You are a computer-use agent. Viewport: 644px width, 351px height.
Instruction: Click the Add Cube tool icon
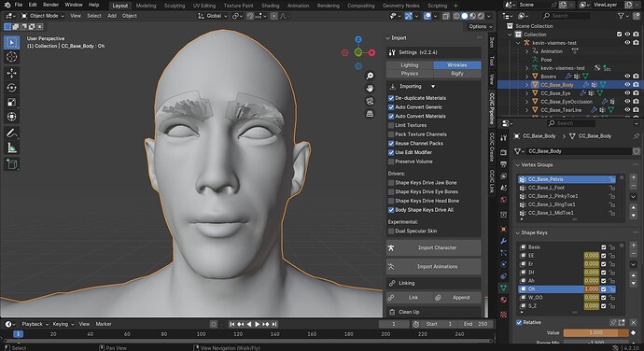pyautogui.click(x=11, y=164)
